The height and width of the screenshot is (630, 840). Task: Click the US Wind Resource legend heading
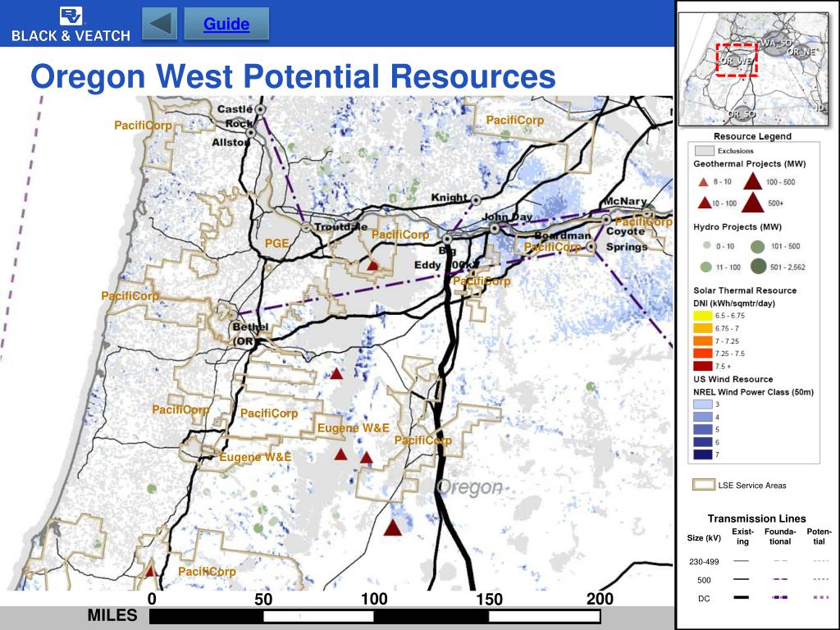pyautogui.click(x=733, y=379)
